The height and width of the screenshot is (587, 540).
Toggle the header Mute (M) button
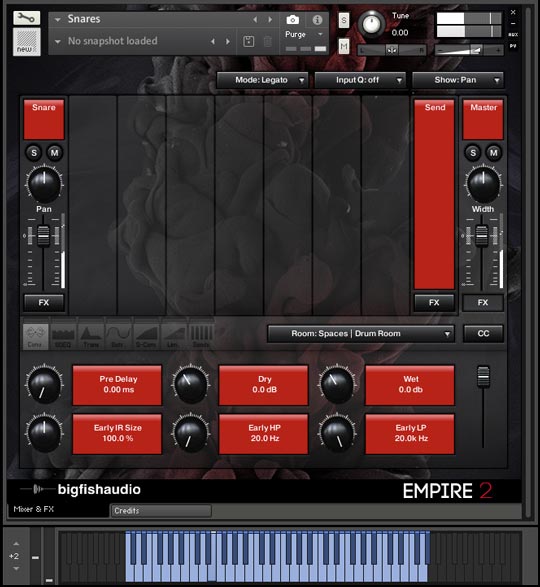344,47
